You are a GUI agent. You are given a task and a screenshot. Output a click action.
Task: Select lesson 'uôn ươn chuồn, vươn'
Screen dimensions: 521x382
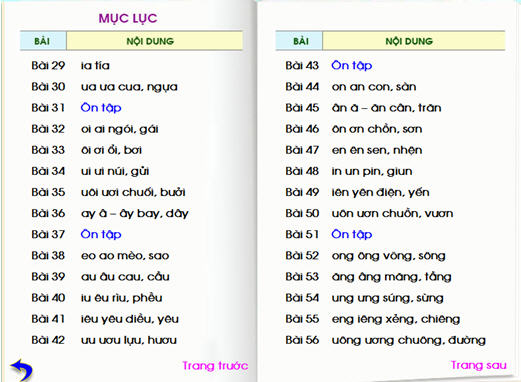pyautogui.click(x=392, y=213)
